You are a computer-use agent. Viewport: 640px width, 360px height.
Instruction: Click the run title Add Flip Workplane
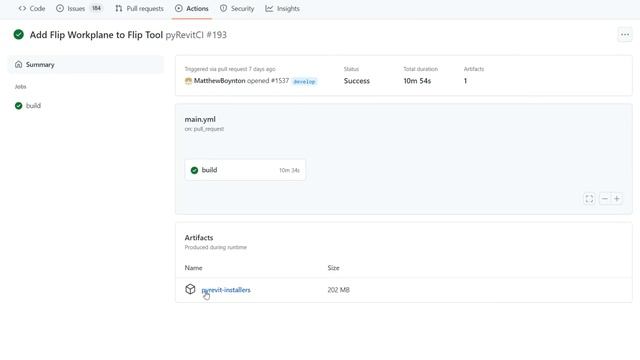click(x=96, y=35)
